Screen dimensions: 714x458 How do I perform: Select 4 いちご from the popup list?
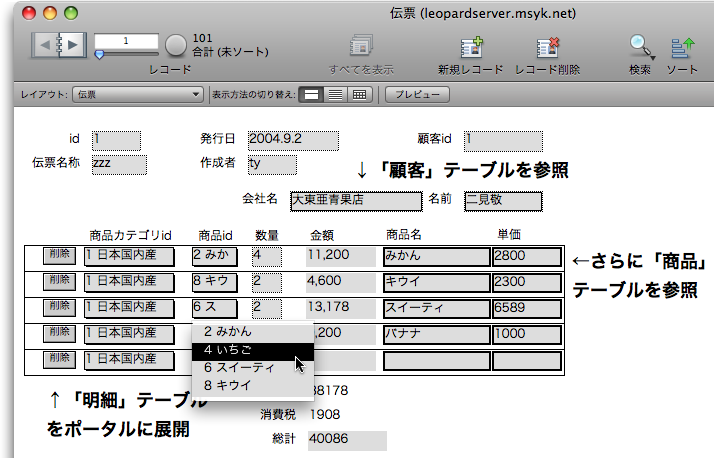point(252,349)
